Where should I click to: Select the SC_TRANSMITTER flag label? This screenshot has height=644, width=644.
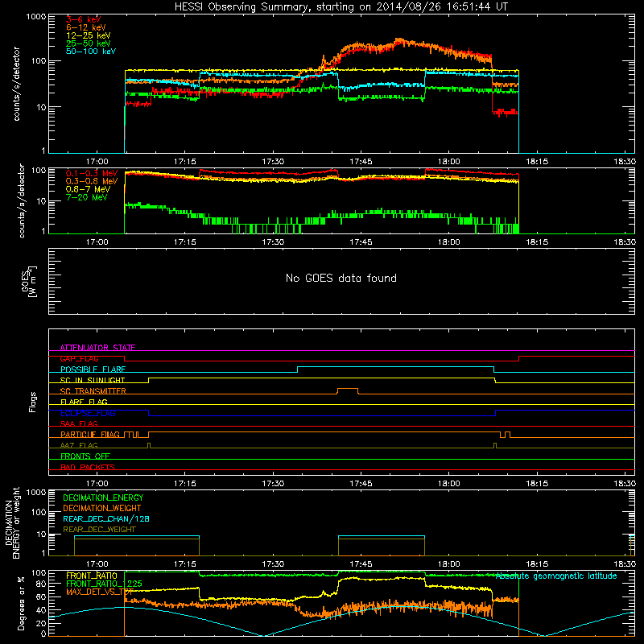[93, 391]
